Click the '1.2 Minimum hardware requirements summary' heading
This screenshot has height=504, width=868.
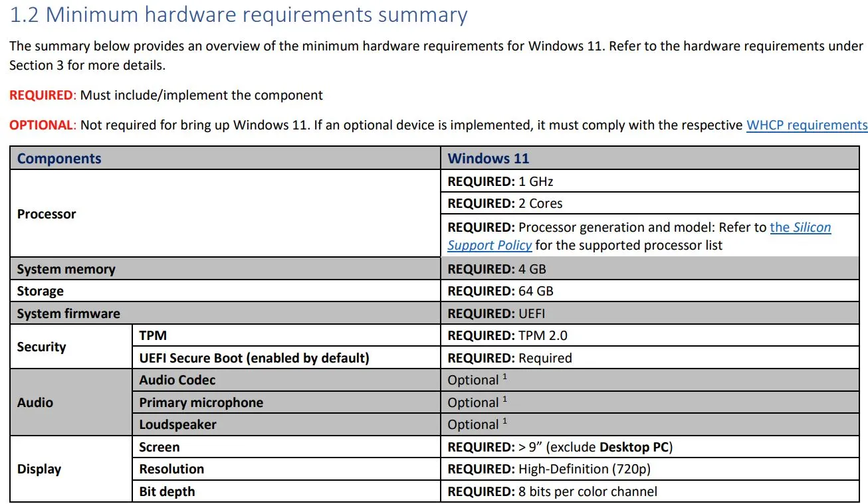239,15
